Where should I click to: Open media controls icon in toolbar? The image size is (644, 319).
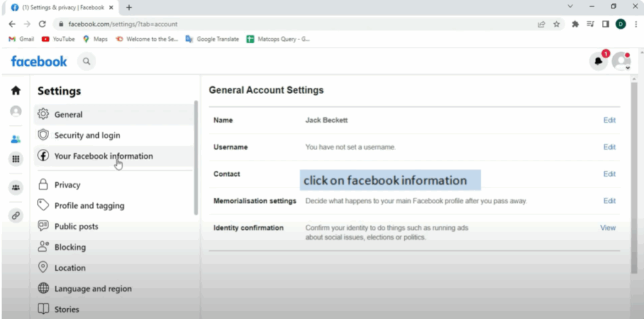pyautogui.click(x=591, y=24)
